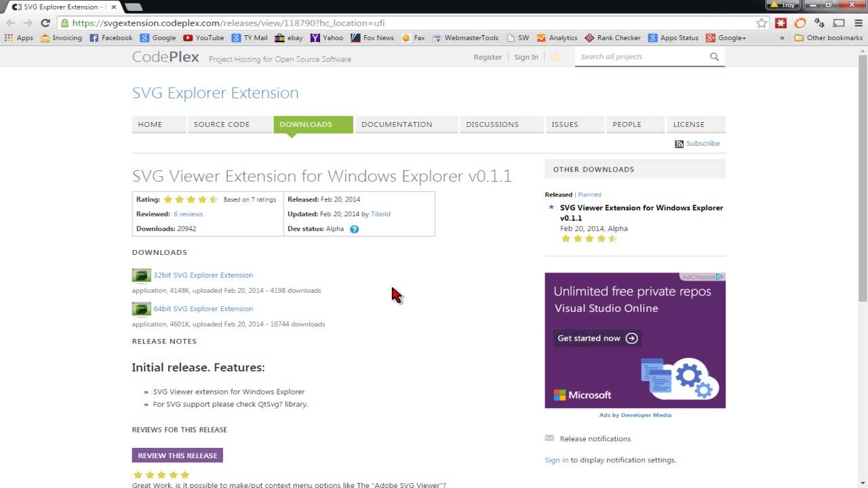
Task: Open the PEOPLE tab
Action: pyautogui.click(x=635, y=125)
